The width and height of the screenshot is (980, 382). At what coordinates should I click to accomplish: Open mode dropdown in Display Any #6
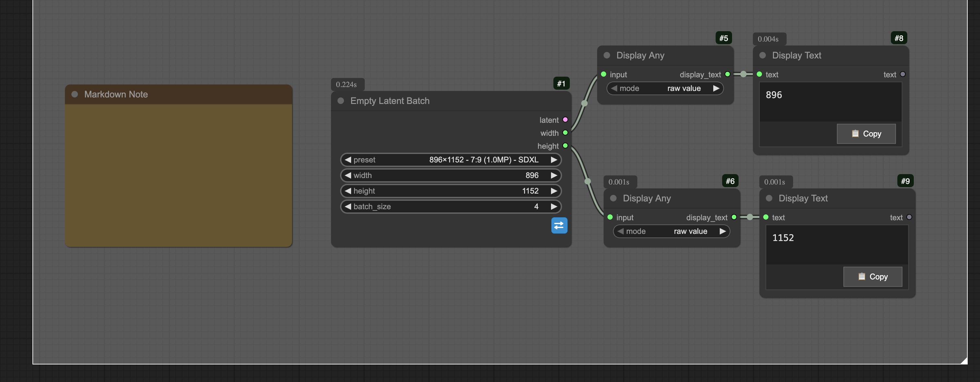[x=671, y=232]
